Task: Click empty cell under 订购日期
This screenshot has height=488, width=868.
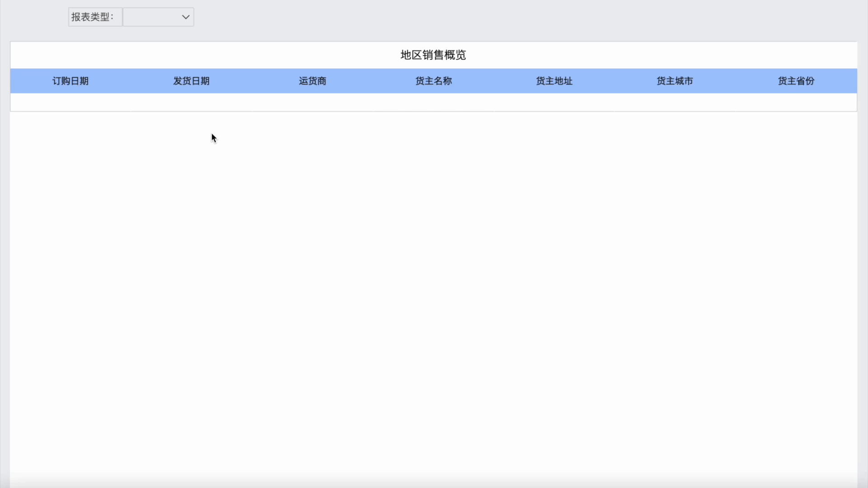Action: tap(71, 102)
